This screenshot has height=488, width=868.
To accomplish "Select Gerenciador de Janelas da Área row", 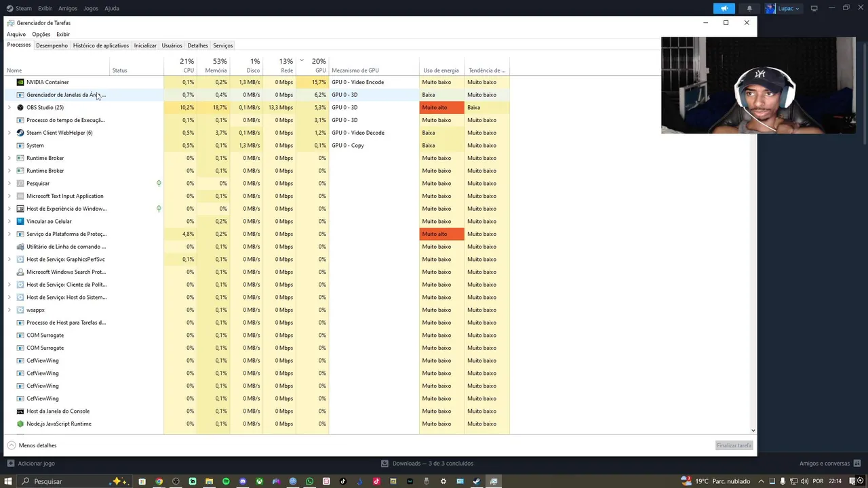I will 258,95.
